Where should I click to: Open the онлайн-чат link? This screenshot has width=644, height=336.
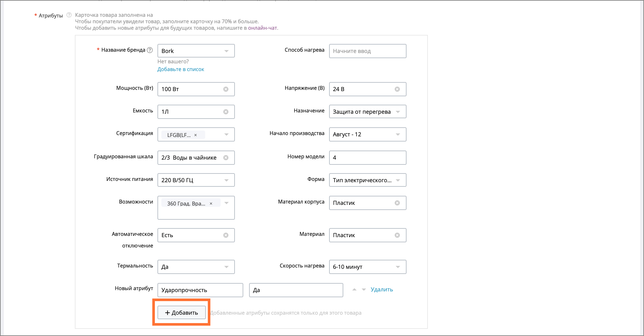tap(262, 28)
